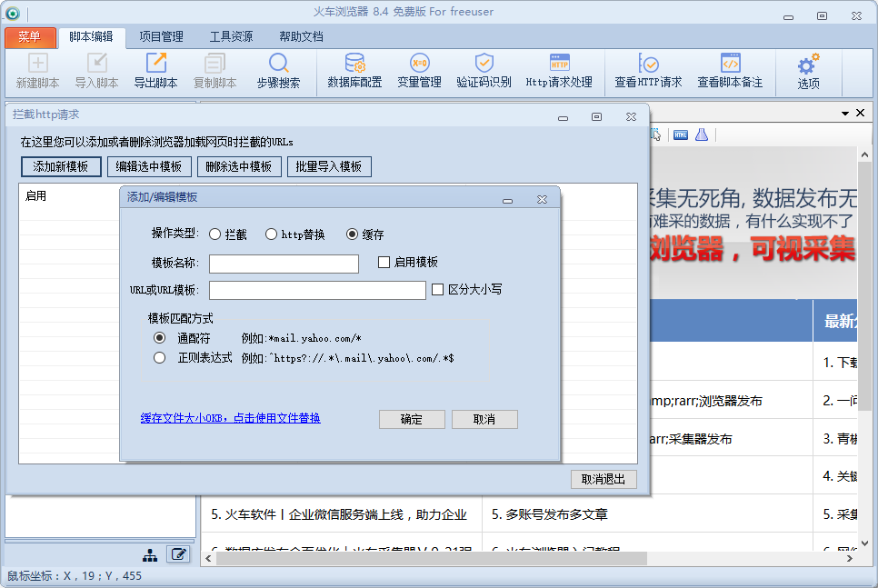
Task: Open 查看脚本备注 script notes icon
Action: [730, 71]
